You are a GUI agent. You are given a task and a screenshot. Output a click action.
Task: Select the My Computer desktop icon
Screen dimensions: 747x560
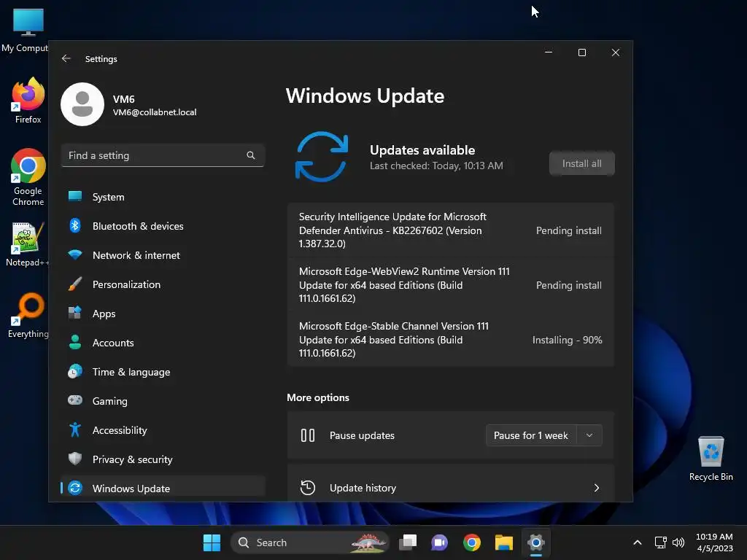coord(25,29)
